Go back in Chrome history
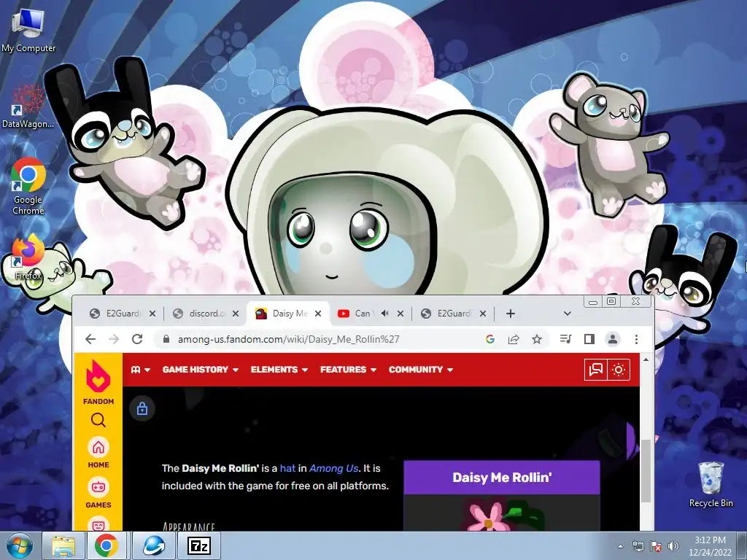 pos(90,339)
